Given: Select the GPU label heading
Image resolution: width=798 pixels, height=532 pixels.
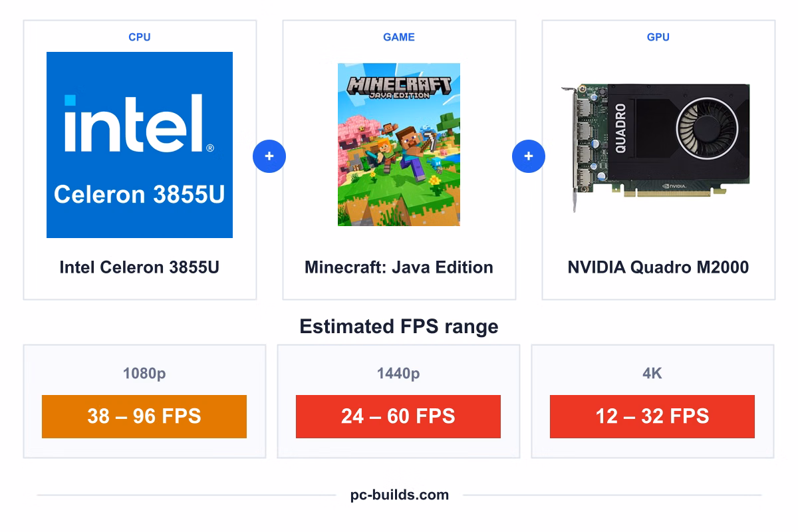Looking at the screenshot, I should click(658, 37).
